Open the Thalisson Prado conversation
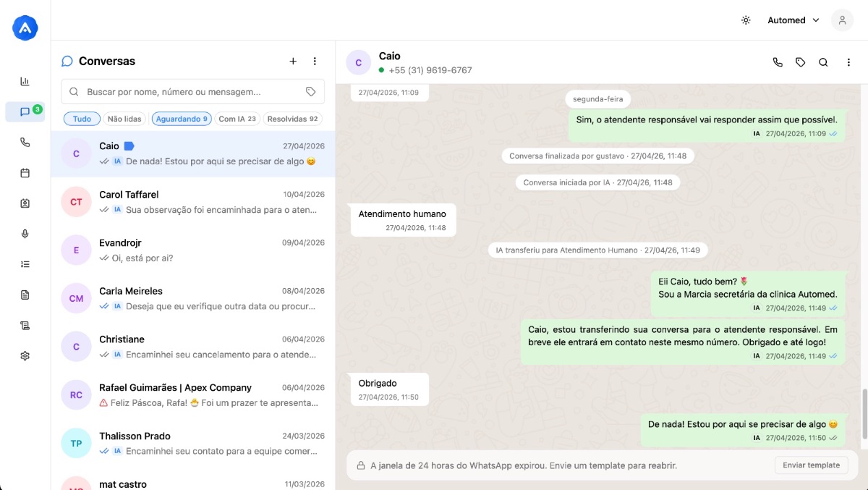868x490 pixels. tap(192, 443)
